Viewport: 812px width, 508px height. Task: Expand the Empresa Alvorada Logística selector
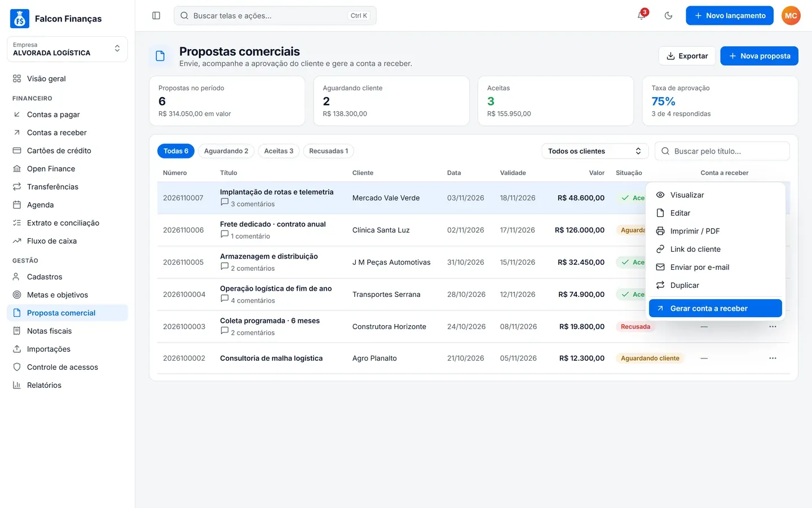(x=67, y=49)
